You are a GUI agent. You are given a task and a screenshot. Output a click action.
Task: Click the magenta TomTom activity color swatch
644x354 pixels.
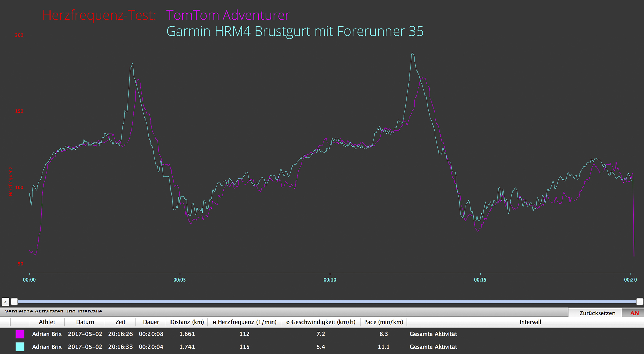pos(20,334)
